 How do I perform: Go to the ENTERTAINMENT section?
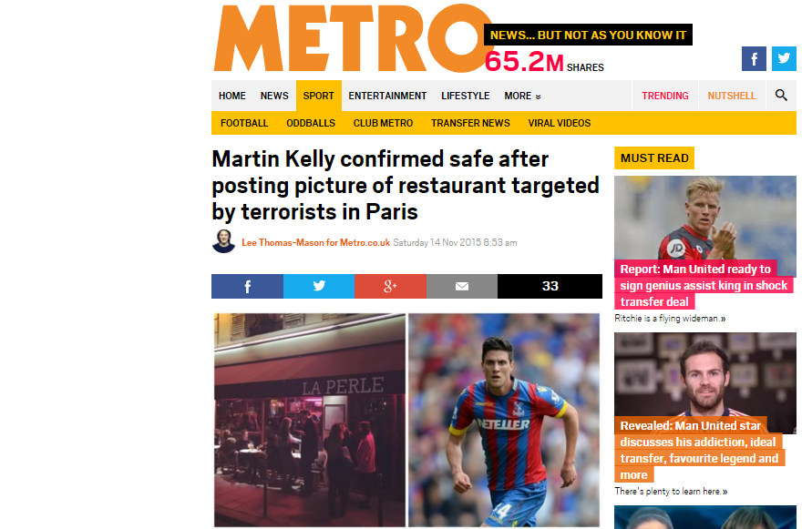(x=387, y=96)
